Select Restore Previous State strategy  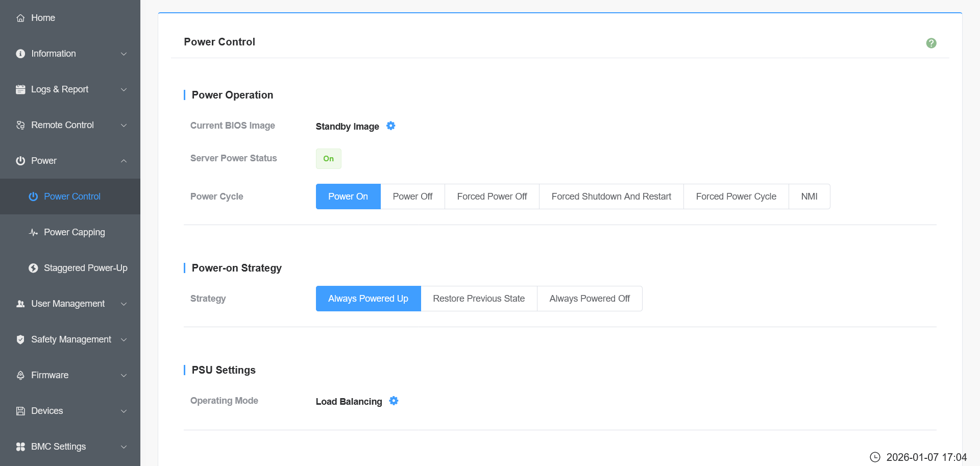click(x=479, y=299)
